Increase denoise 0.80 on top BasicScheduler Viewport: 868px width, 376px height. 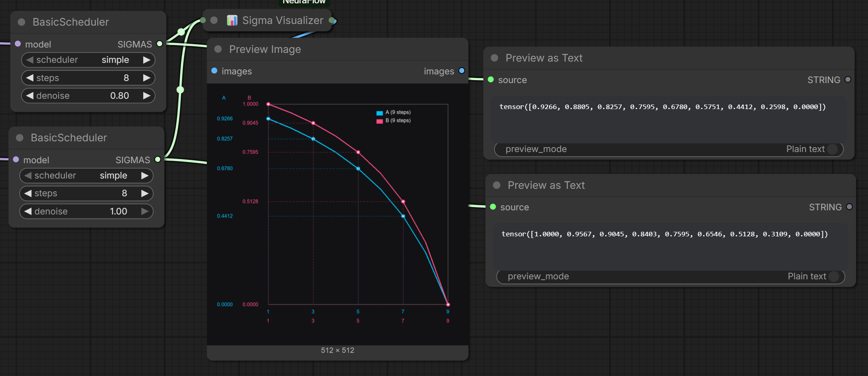pos(147,96)
